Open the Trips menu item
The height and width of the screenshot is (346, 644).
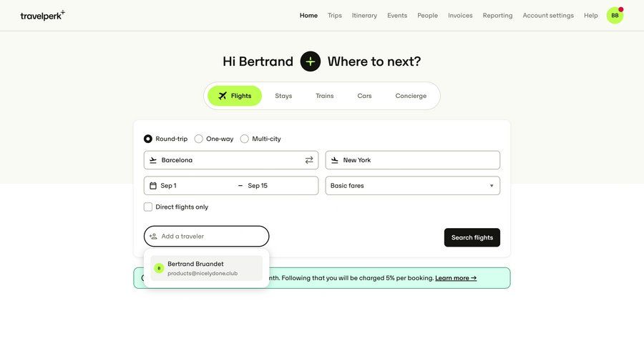335,15
